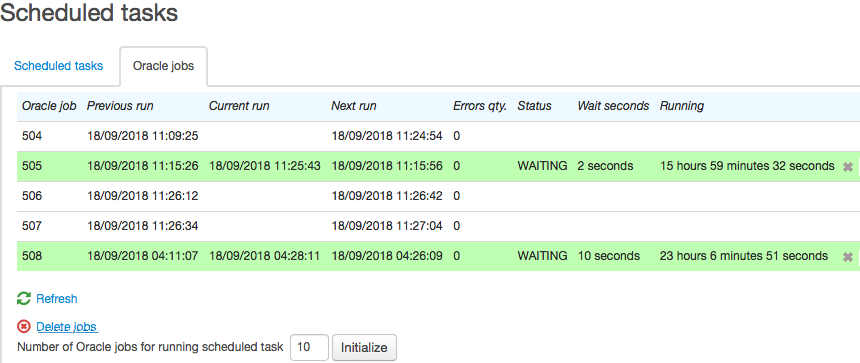Click next run 18/09/2018 11:24:54

387,136
